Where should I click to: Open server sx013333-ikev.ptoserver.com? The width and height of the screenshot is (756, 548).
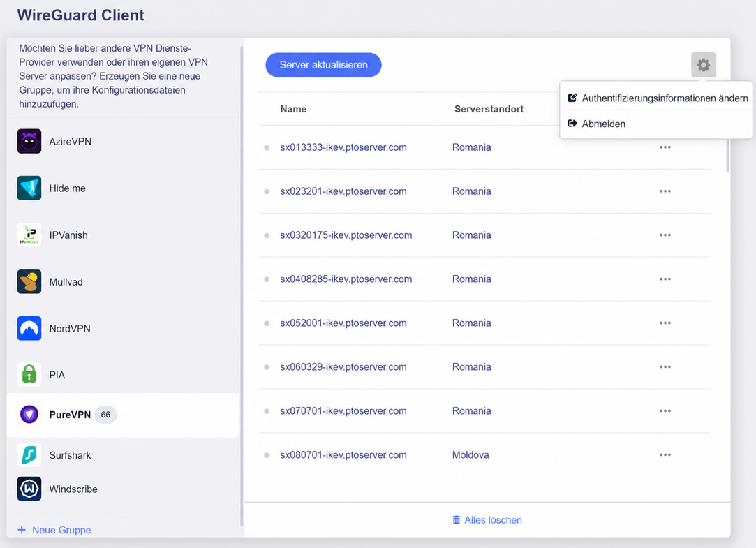(343, 147)
